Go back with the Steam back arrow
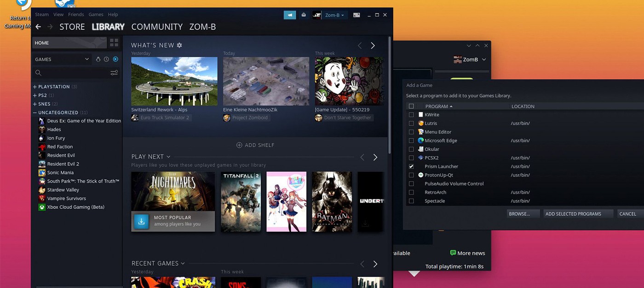Image resolution: width=644 pixels, height=288 pixels. (x=38, y=27)
